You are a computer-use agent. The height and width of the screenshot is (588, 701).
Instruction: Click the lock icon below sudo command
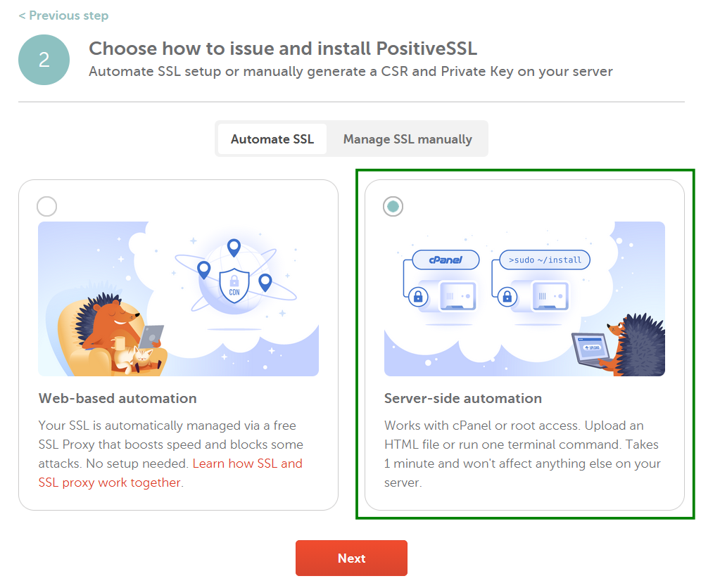click(x=507, y=297)
